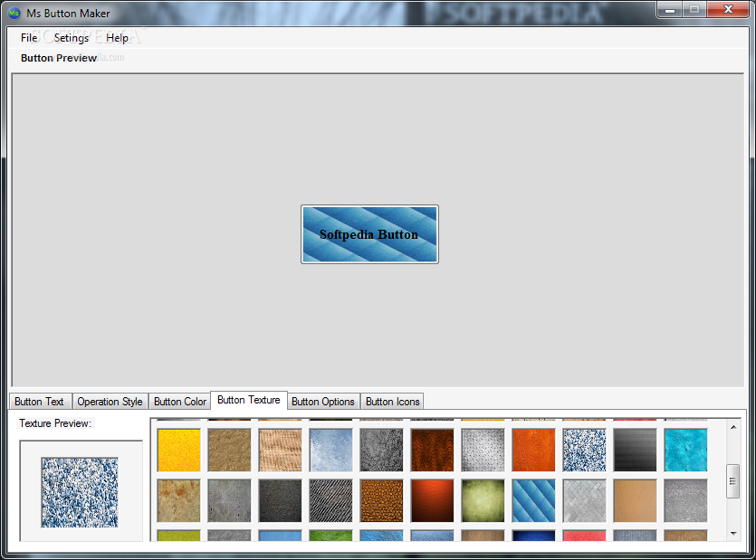The width and height of the screenshot is (756, 560).
Task: Open the Help menu
Action: tap(117, 38)
